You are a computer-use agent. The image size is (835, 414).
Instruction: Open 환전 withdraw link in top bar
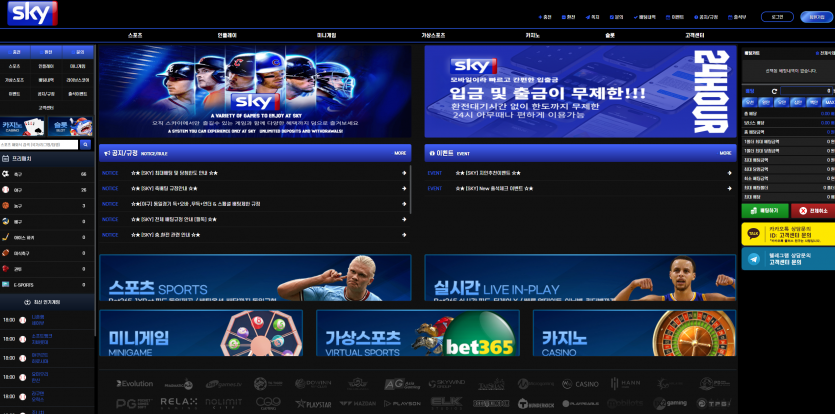569,17
